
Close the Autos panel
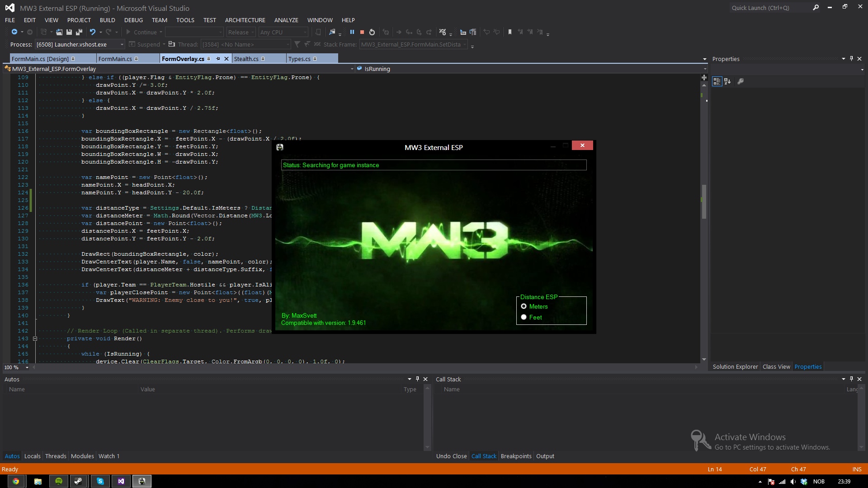pos(425,379)
